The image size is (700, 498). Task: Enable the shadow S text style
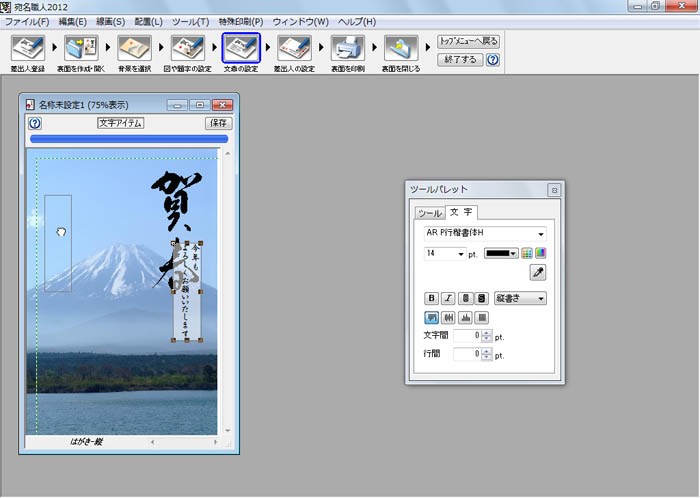coord(481,298)
